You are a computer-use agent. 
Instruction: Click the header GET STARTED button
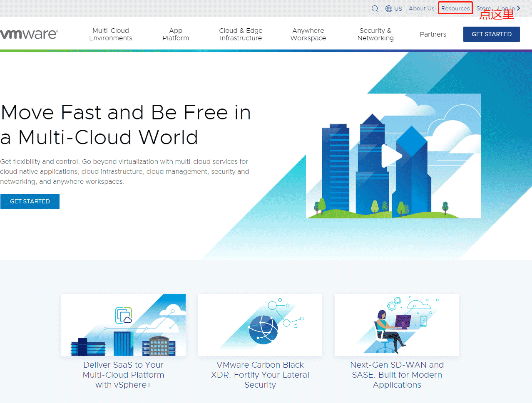492,34
